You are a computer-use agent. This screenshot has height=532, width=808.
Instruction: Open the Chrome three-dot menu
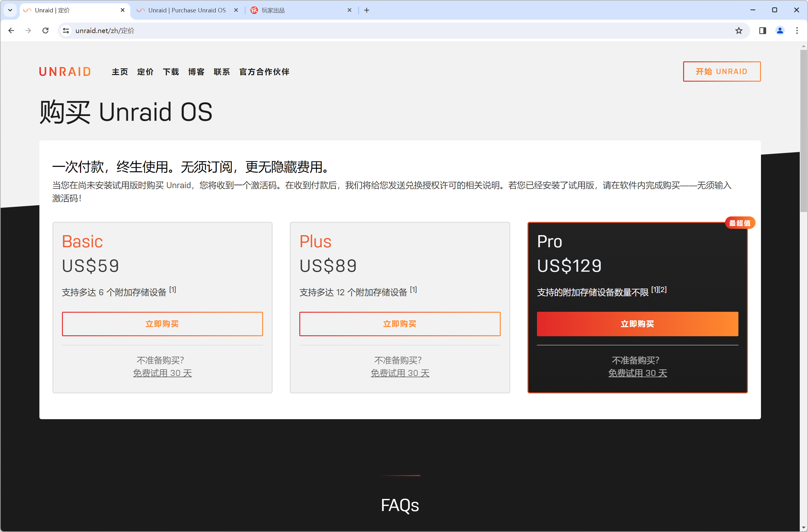tap(797, 31)
